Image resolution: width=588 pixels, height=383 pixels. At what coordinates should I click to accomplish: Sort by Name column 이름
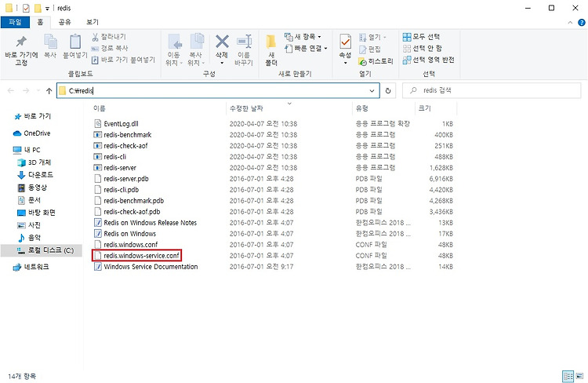click(100, 108)
